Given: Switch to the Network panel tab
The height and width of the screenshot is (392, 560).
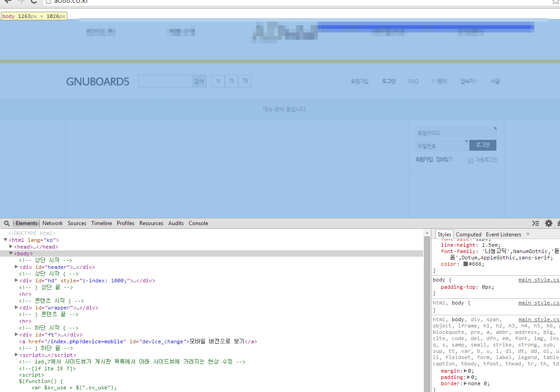Looking at the screenshot, I should (53, 223).
